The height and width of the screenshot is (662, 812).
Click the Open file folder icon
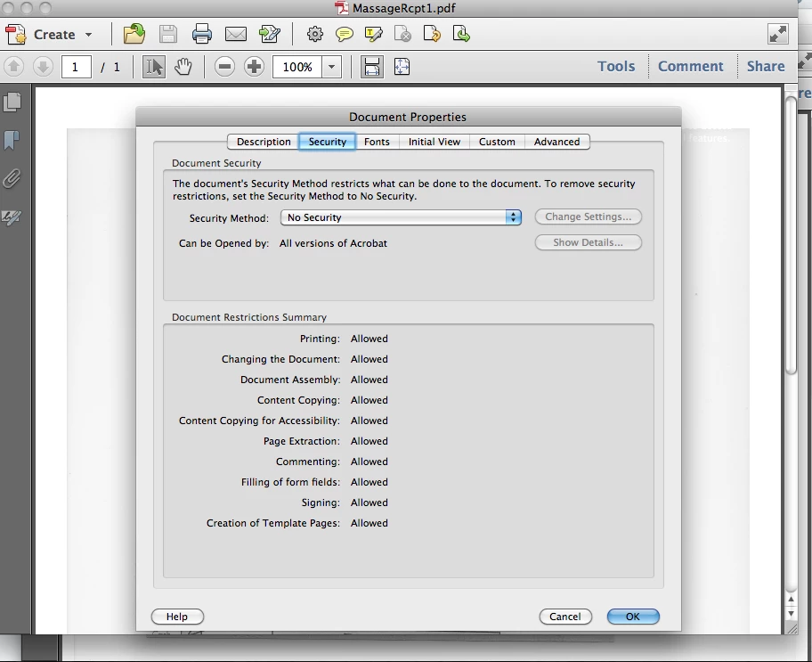pos(134,34)
